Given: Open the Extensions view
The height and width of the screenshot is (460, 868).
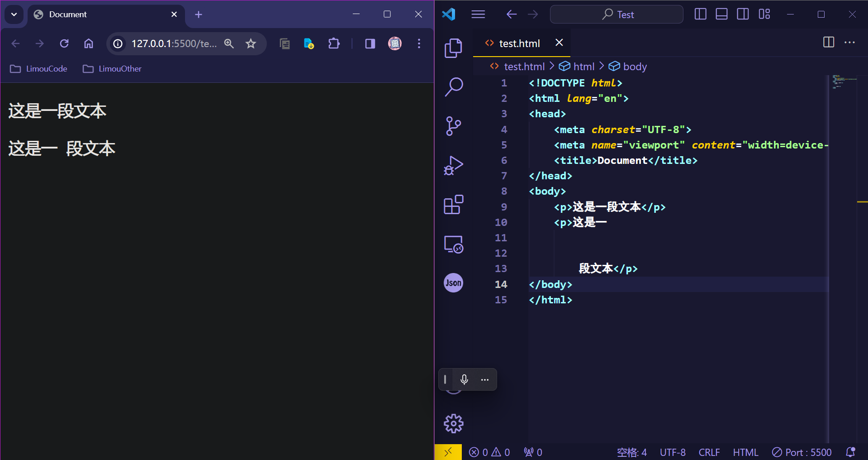Looking at the screenshot, I should pyautogui.click(x=453, y=205).
